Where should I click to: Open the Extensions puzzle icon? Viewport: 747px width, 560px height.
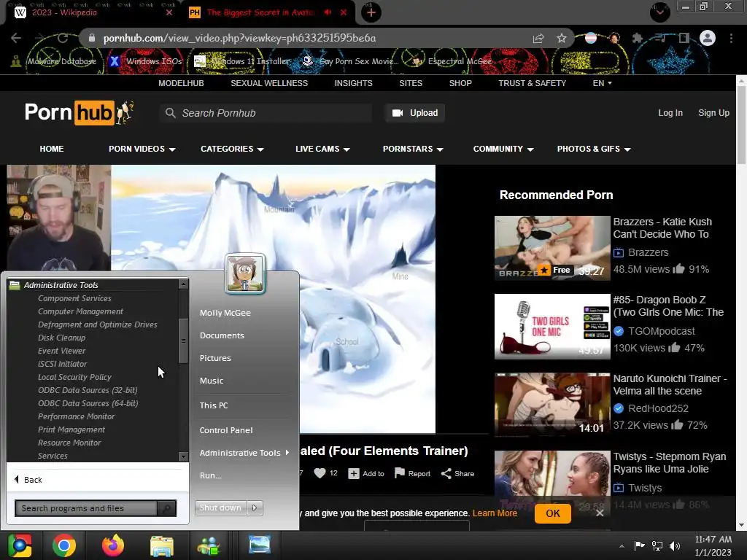pyautogui.click(x=637, y=38)
